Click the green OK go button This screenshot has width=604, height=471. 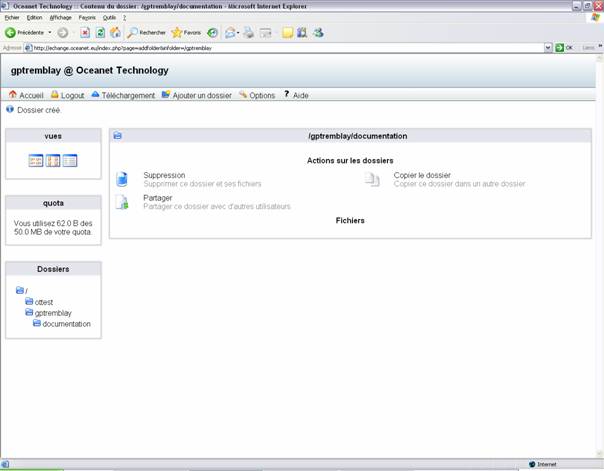(x=564, y=48)
